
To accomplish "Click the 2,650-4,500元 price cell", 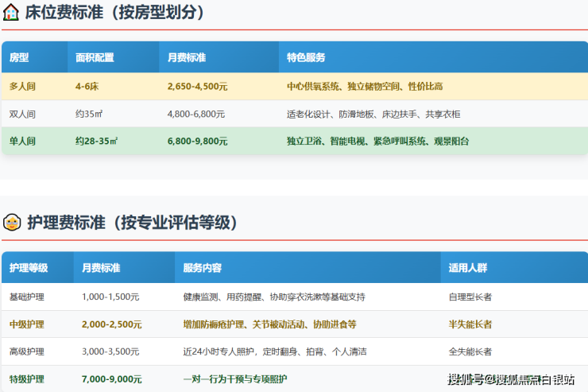I will [197, 86].
